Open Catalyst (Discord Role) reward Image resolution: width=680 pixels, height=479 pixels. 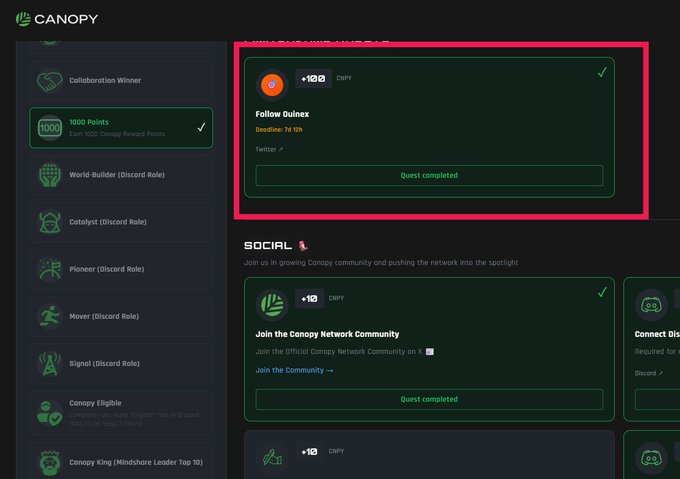[x=121, y=222]
